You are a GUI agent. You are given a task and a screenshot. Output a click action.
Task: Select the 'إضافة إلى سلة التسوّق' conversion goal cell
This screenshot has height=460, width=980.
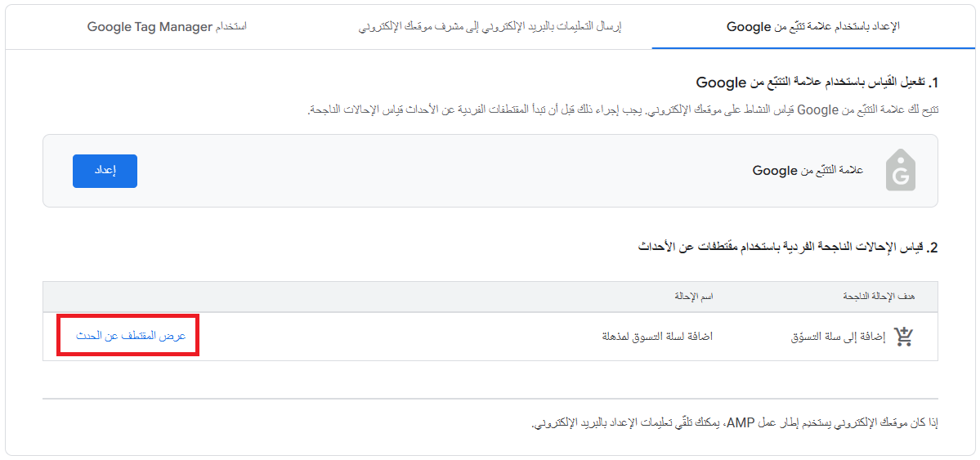tap(833, 336)
